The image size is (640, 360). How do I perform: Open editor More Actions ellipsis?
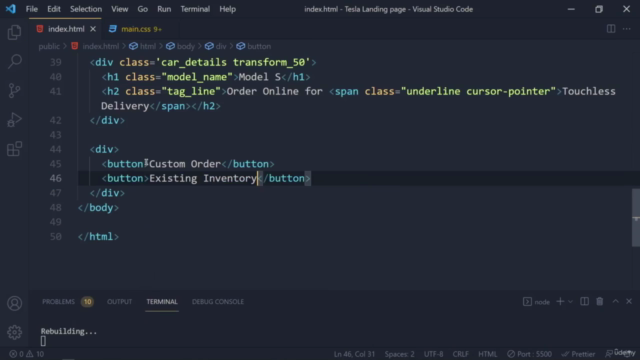point(627,29)
